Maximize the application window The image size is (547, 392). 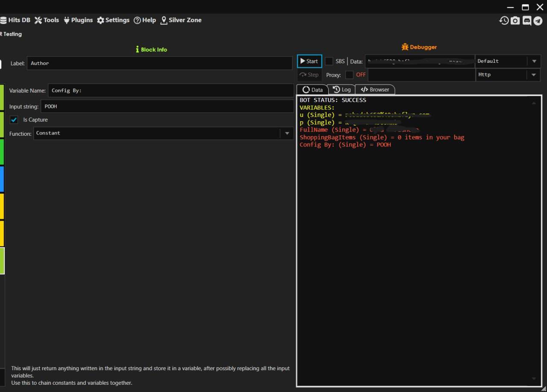click(x=525, y=7)
